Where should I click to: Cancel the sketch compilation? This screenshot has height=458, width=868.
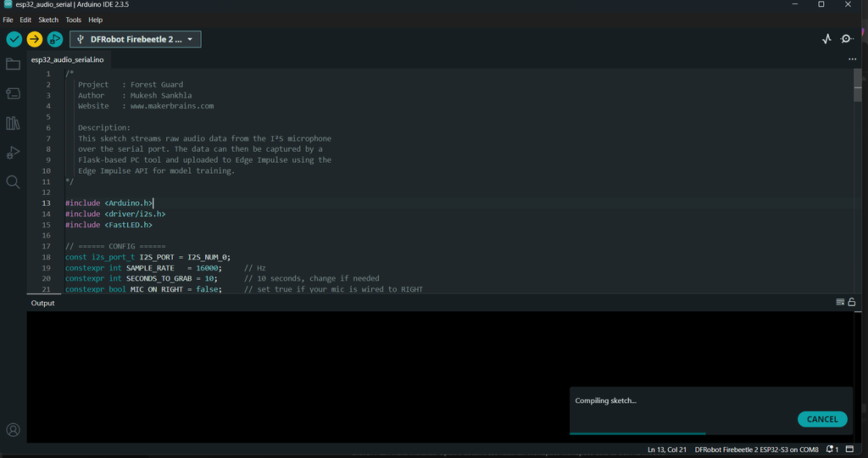point(822,419)
